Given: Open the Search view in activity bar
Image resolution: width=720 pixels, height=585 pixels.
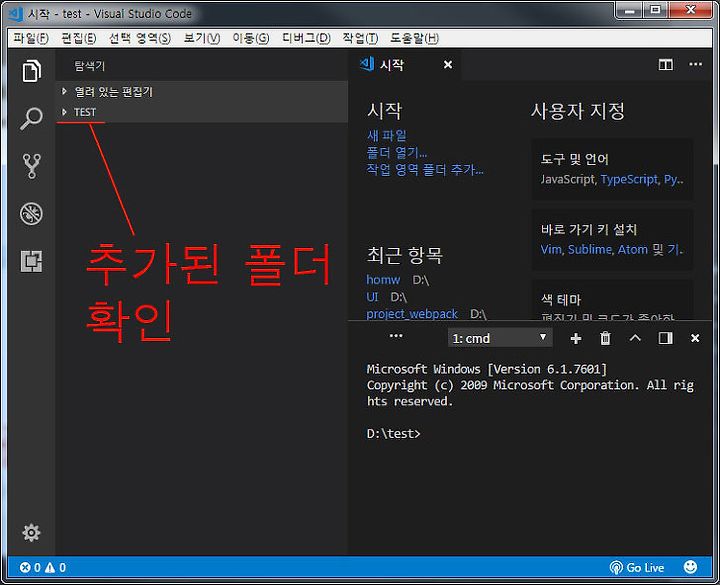Looking at the screenshot, I should pyautogui.click(x=31, y=118).
